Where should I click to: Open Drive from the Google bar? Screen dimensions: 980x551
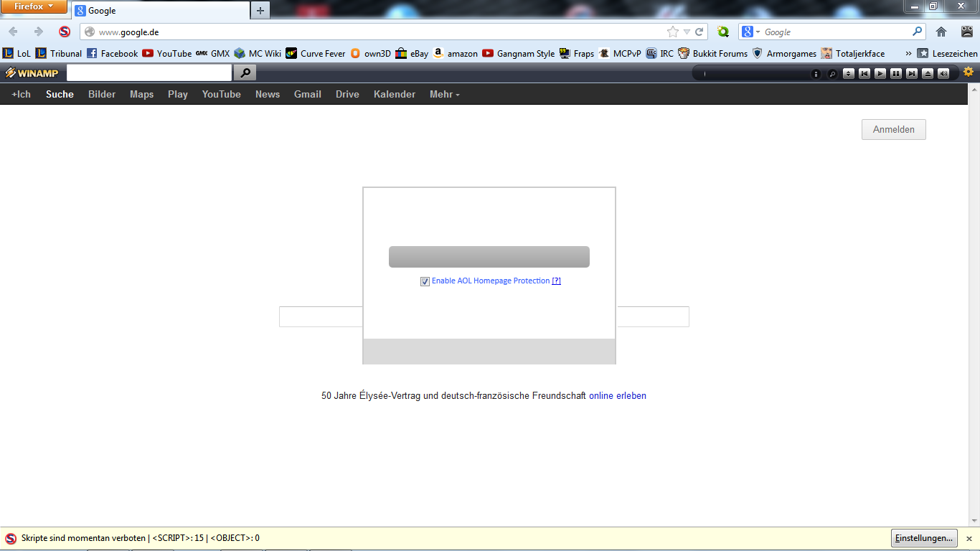347,94
